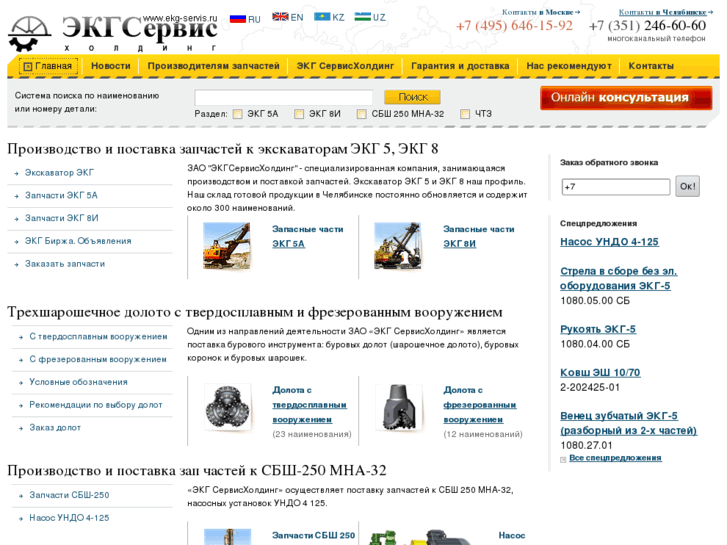Screen dimensions: 727x545
Task: Open С фрезерованным вооружением sidebar link
Action: pos(98,359)
